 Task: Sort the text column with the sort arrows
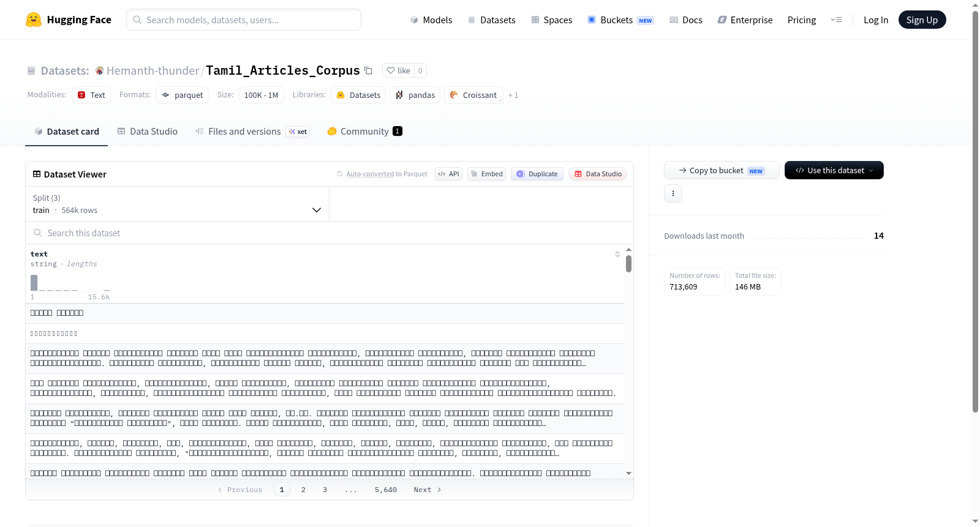[617, 254]
